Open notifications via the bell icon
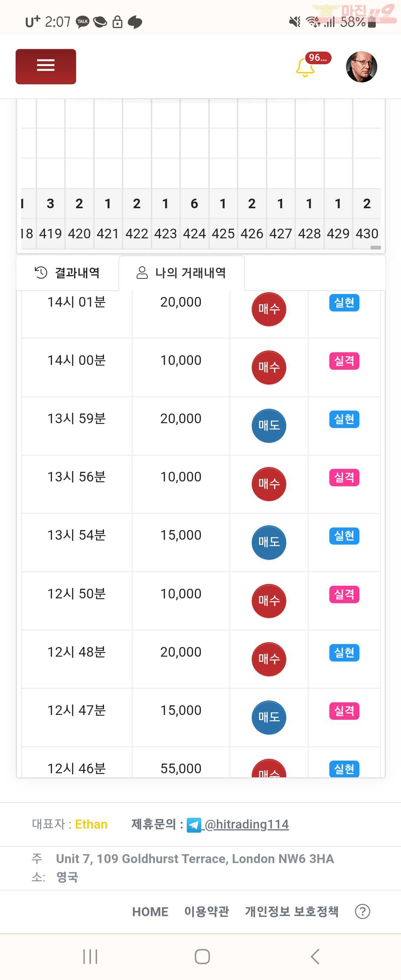 pos(305,67)
